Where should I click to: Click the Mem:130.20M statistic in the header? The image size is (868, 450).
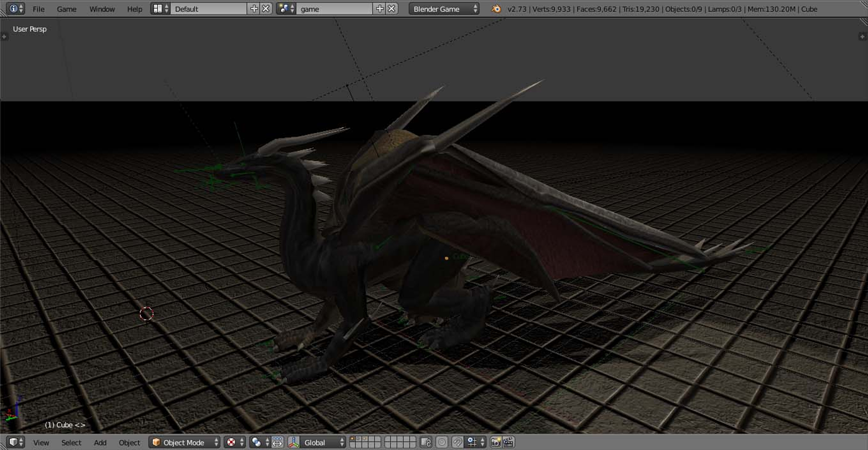coord(771,9)
